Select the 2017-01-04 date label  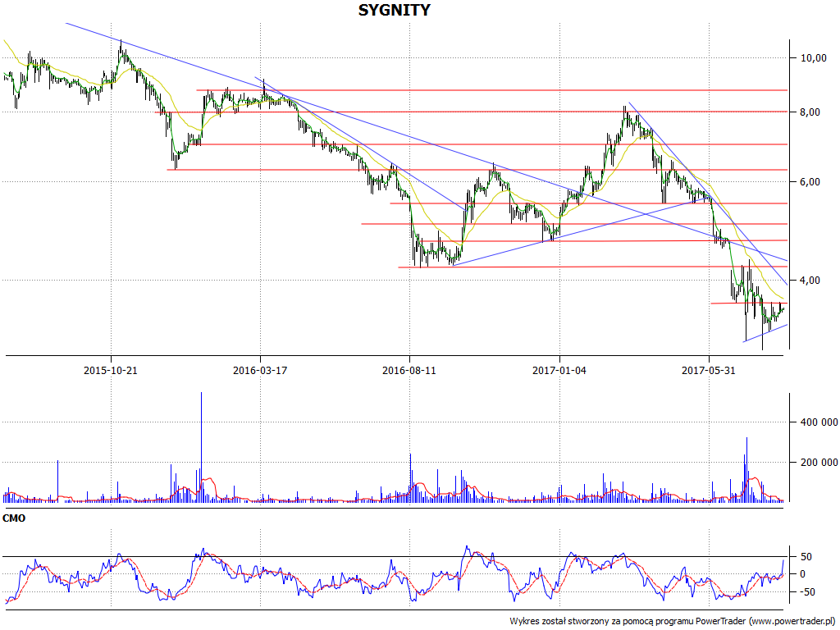[559, 370]
